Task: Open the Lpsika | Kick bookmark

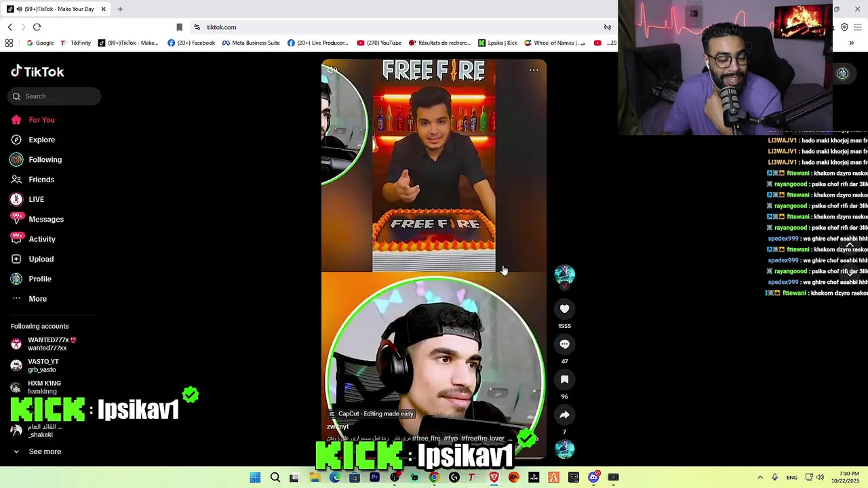Action: (498, 43)
